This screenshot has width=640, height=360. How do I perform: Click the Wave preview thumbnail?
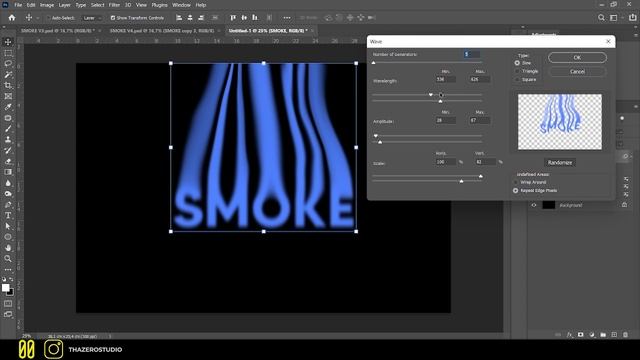coord(560,122)
